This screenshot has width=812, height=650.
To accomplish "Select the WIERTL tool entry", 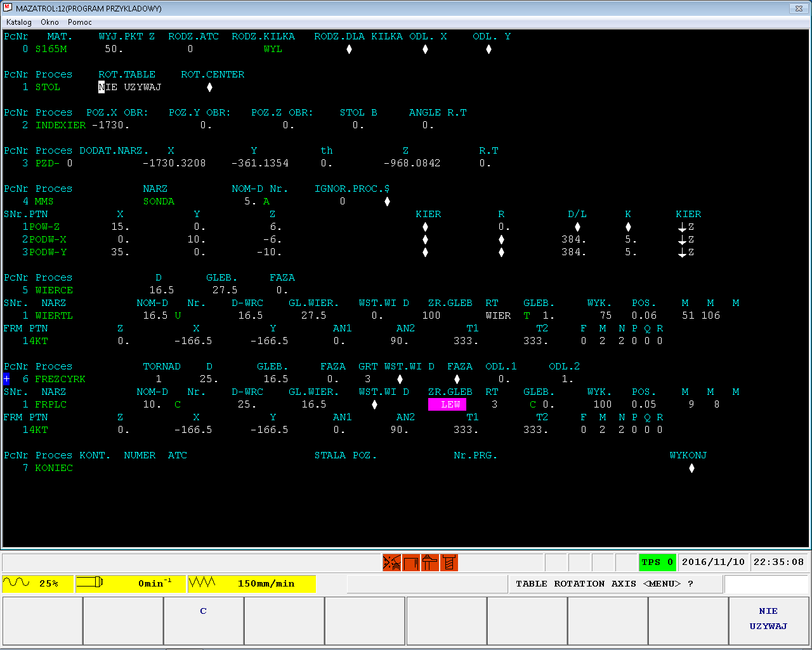I will coord(54,315).
